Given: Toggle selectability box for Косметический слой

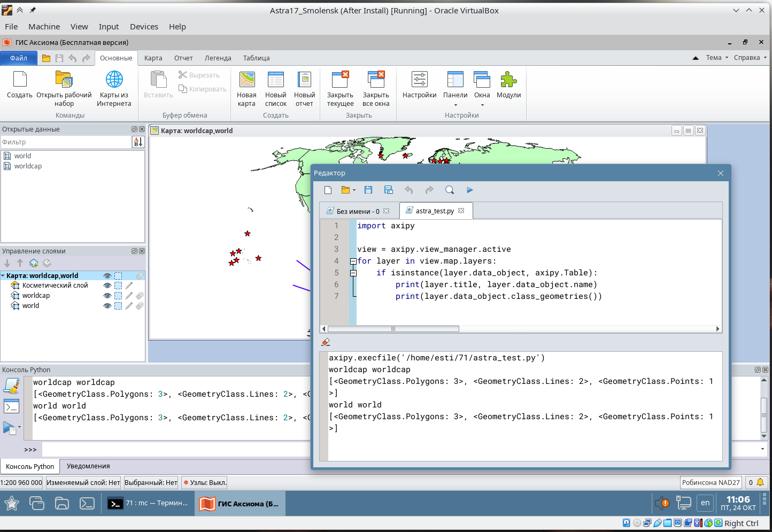Looking at the screenshot, I should (118, 286).
